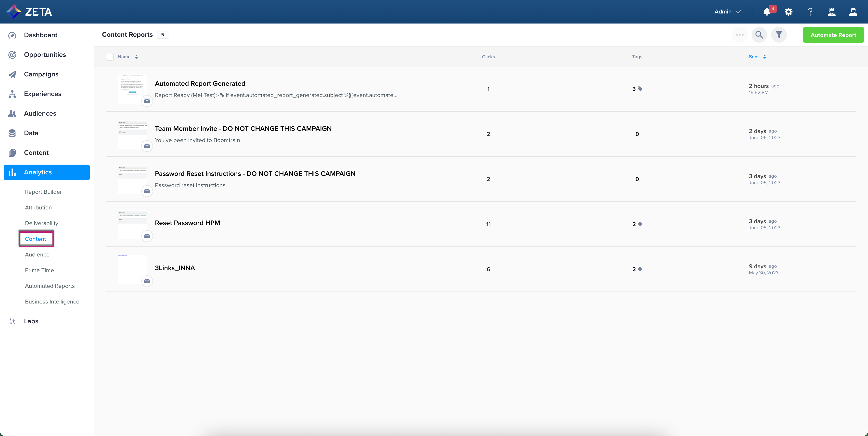Viewport: 868px width, 436px height.
Task: Open the filter funnel icon
Action: [779, 35]
